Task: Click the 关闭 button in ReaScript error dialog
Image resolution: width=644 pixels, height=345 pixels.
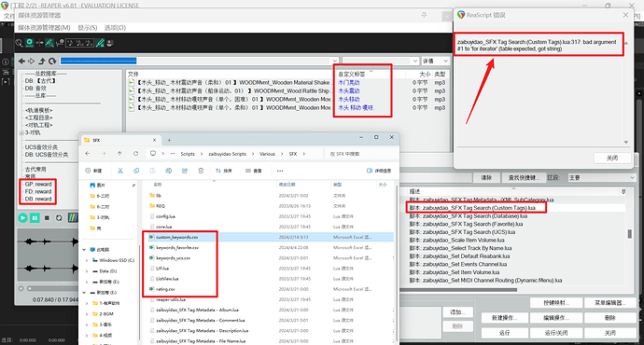Action: (x=612, y=158)
